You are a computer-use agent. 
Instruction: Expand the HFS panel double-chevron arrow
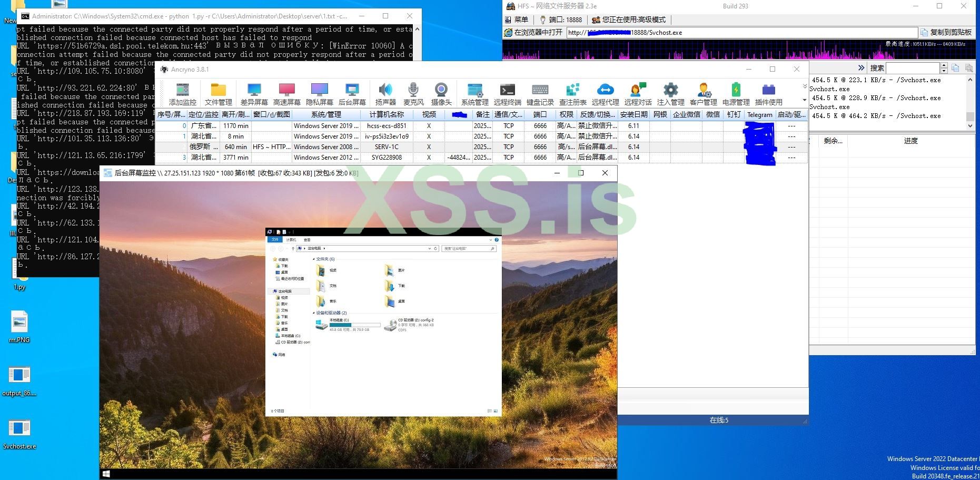pyautogui.click(x=861, y=68)
